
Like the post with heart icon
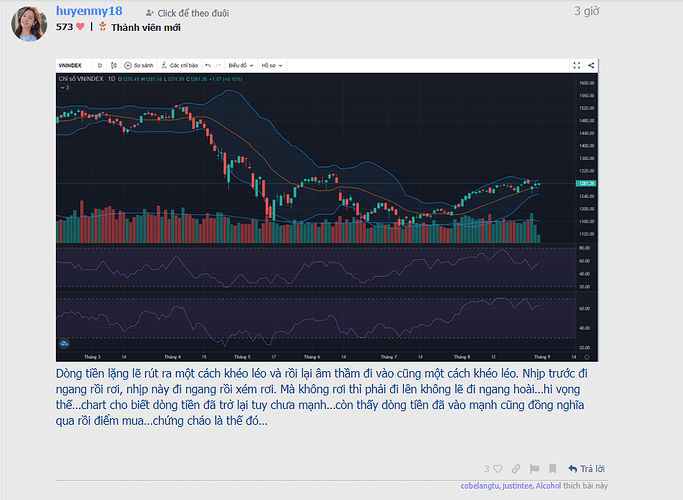tap(498, 468)
